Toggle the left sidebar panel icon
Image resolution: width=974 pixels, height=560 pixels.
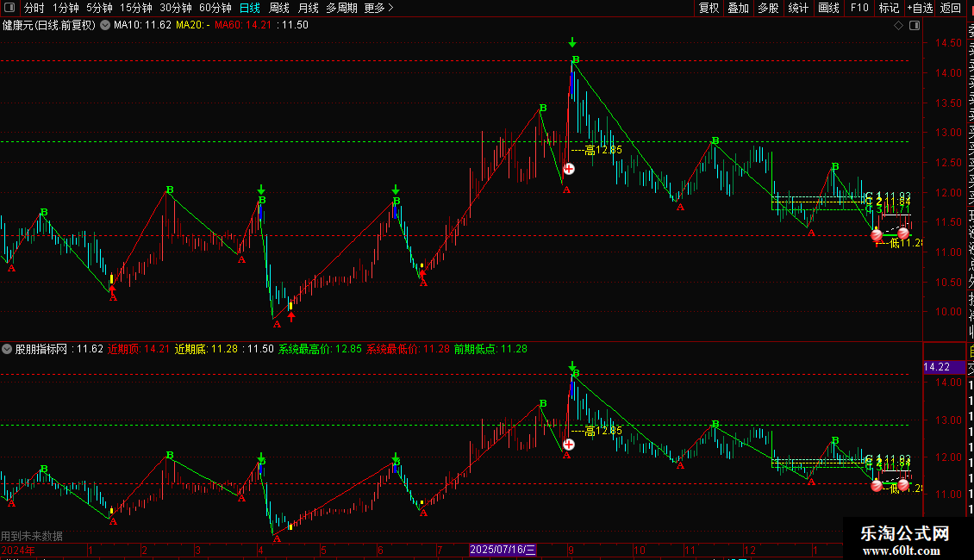point(10,8)
